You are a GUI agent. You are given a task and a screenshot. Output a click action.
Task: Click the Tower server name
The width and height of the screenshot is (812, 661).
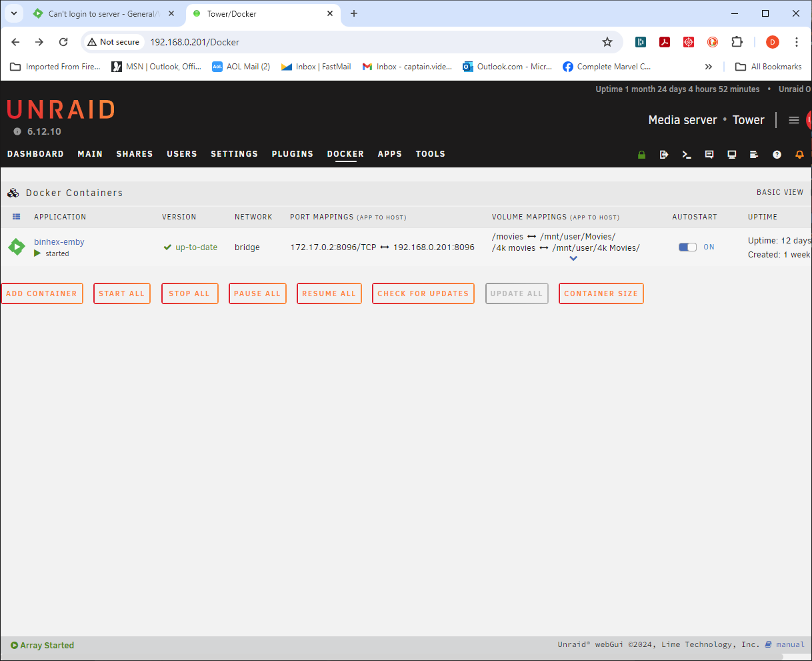point(748,120)
